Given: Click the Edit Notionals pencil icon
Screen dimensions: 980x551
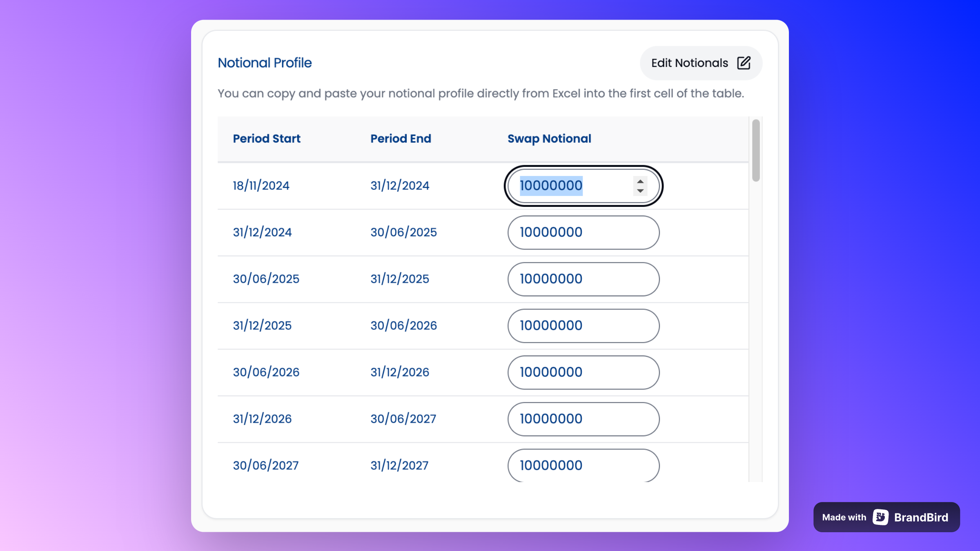Looking at the screenshot, I should tap(744, 63).
